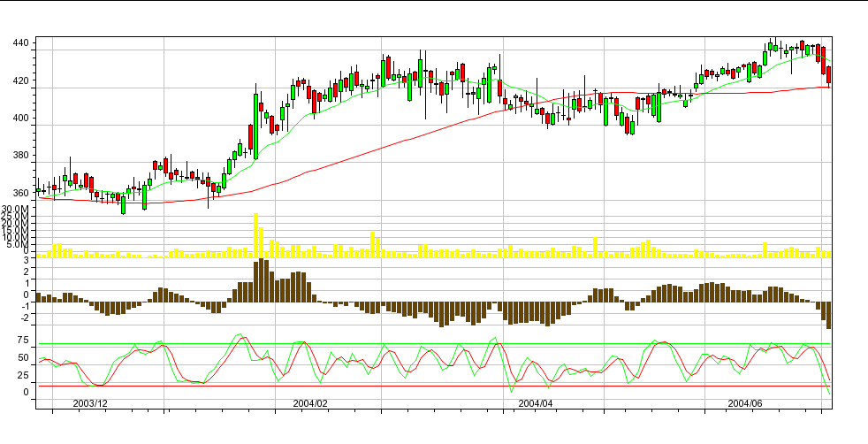This screenshot has height=444, width=868.
Task: Click the 75 oscillator axis label
Action: [x=23, y=341]
